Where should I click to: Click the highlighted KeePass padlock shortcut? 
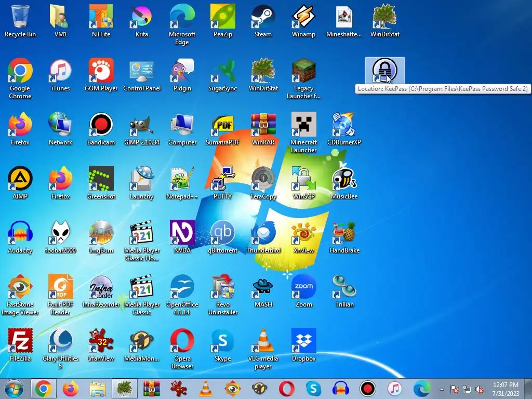pos(384,70)
